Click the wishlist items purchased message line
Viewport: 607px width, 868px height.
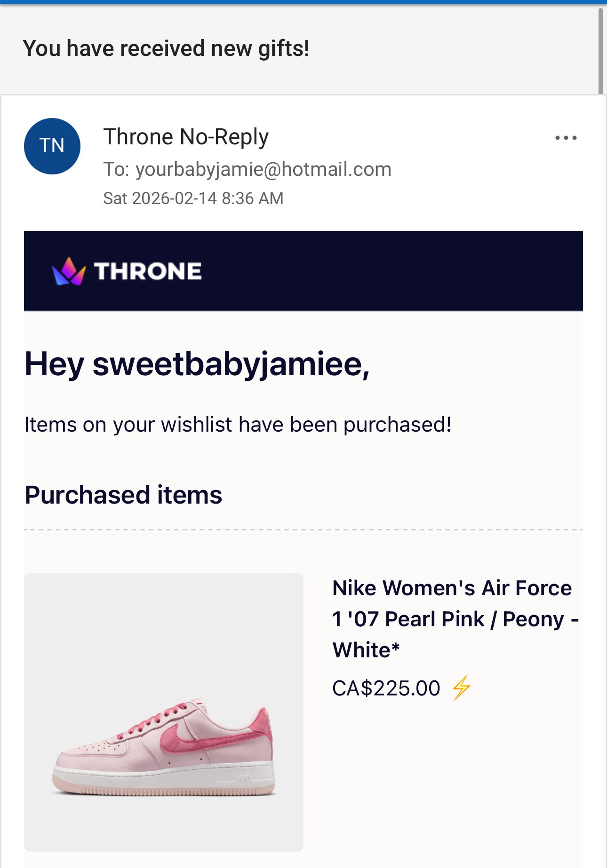click(238, 425)
